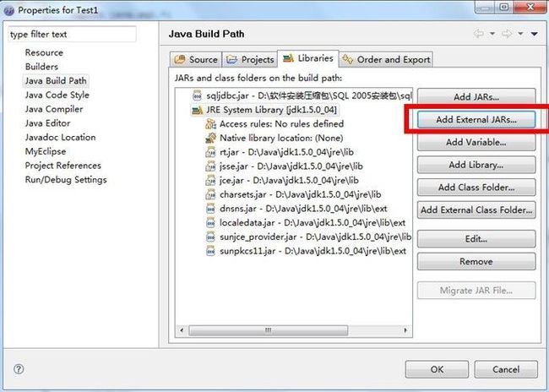Select MyEclipse in the sidebar
Image resolution: width=549 pixels, height=392 pixels.
(46, 152)
